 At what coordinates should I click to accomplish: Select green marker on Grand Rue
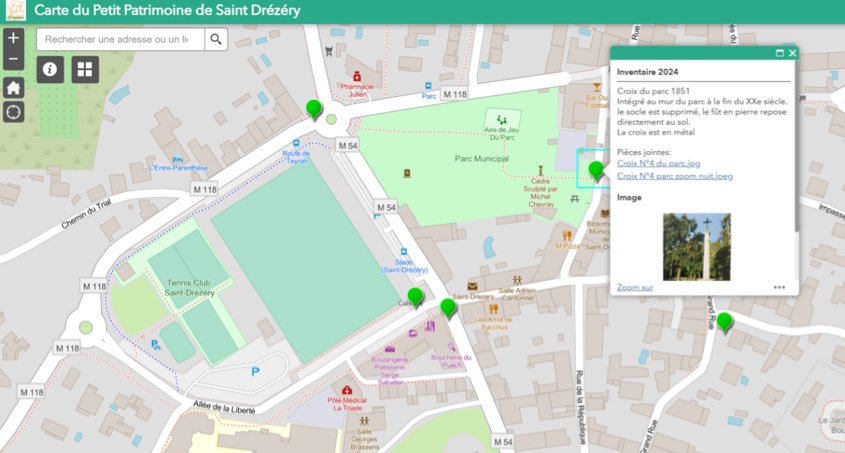[724, 321]
